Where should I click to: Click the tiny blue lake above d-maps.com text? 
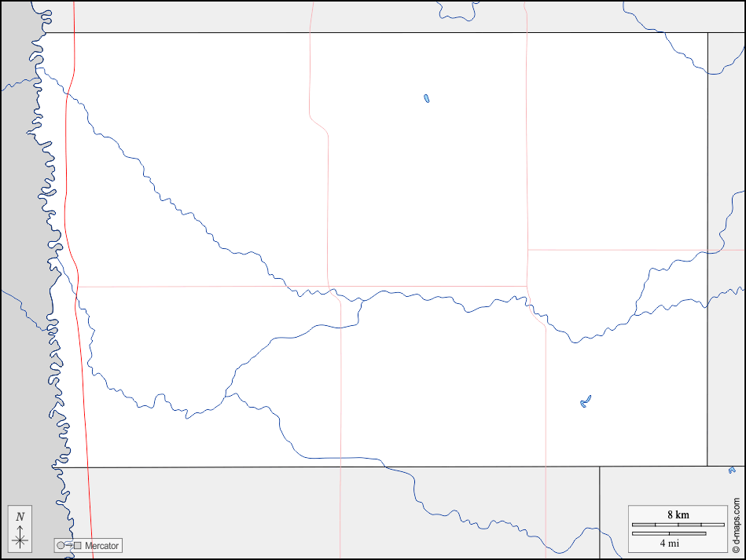click(x=732, y=470)
